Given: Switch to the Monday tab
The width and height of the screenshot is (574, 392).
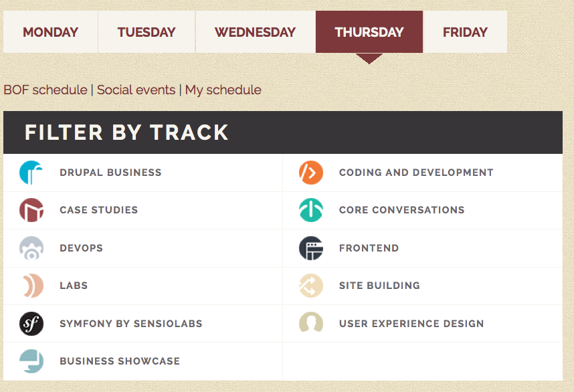Looking at the screenshot, I should [51, 32].
